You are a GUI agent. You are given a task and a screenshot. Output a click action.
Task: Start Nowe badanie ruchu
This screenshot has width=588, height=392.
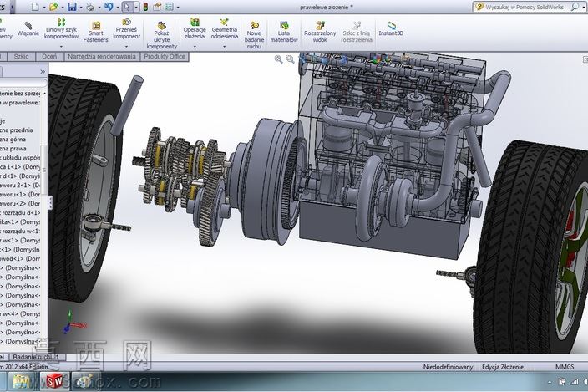click(254, 36)
